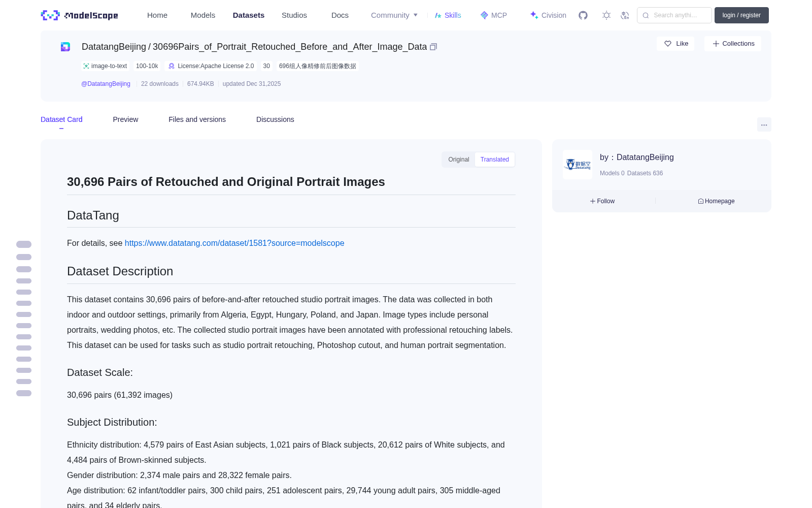
Task: Switch site language with the translate icon
Action: [x=625, y=15]
